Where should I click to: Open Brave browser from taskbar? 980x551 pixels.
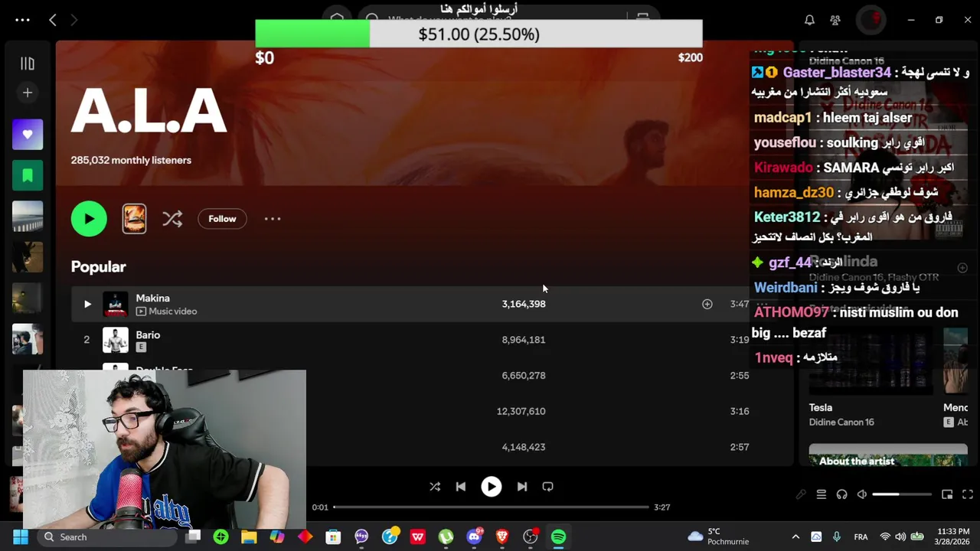502,537
